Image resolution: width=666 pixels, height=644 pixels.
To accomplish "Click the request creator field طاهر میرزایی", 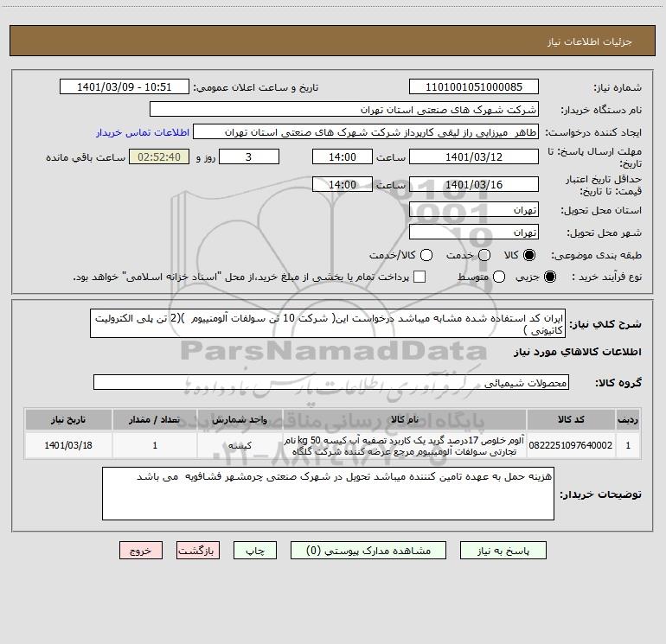I will [366, 131].
